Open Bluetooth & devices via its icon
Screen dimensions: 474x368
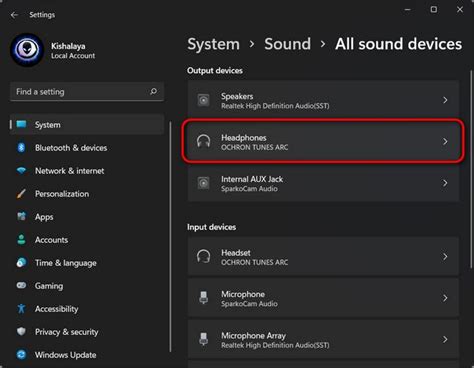(x=21, y=148)
